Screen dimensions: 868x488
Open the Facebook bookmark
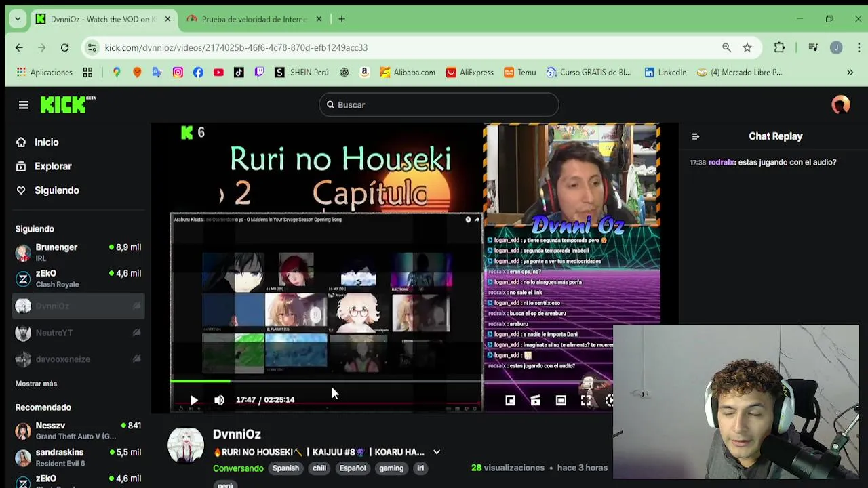point(198,73)
